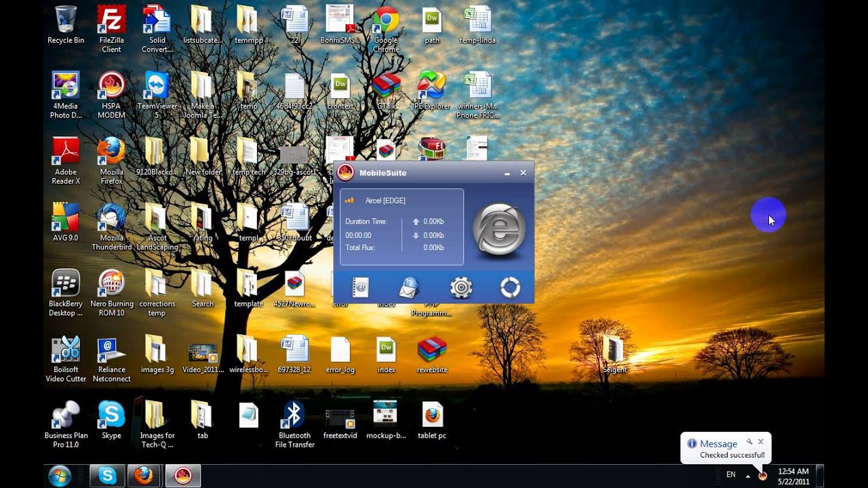Viewport: 868px width, 488px height.
Task: Select the Solid Converter desktop shortcut
Action: point(157,29)
